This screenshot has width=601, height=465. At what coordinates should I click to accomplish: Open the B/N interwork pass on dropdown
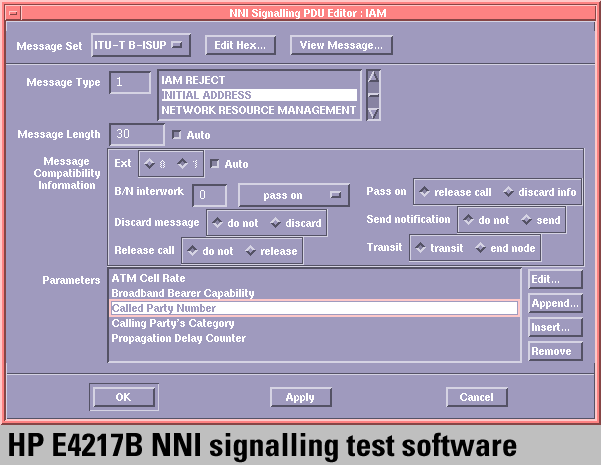click(x=294, y=195)
